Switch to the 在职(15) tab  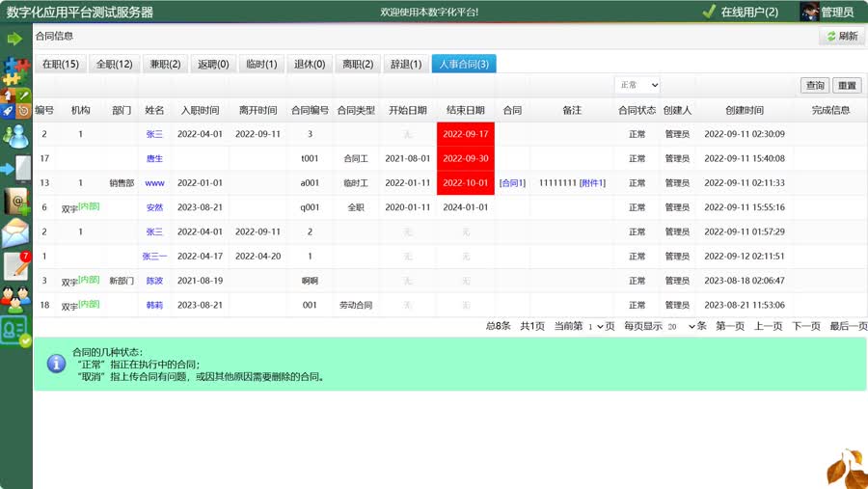coord(60,65)
